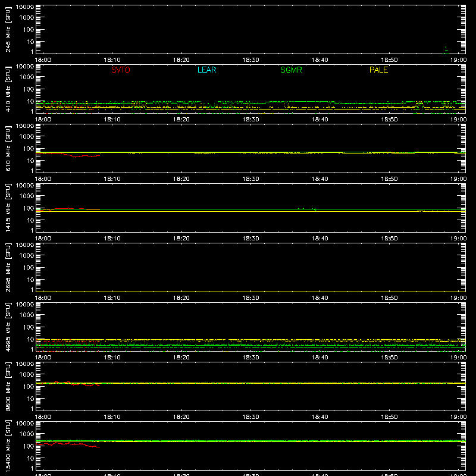Image resolution: width=476 pixels, height=476 pixels.
Task: Click the yellow baseline in 2695 MHz plot
Action: point(250,292)
